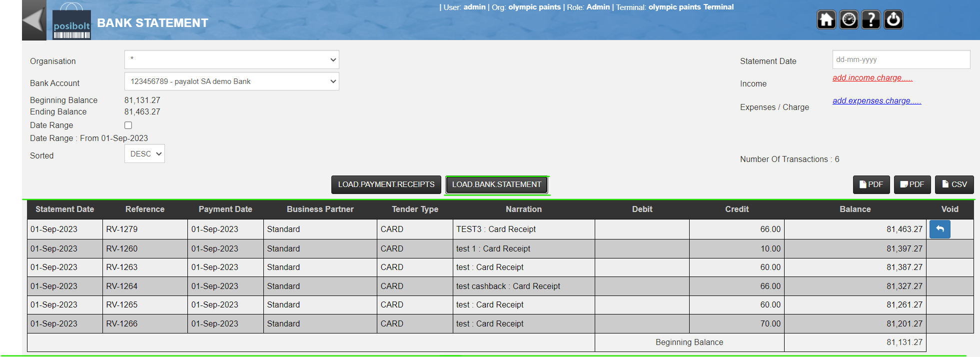
Task: Open the help question mark icon
Action: (x=871, y=20)
